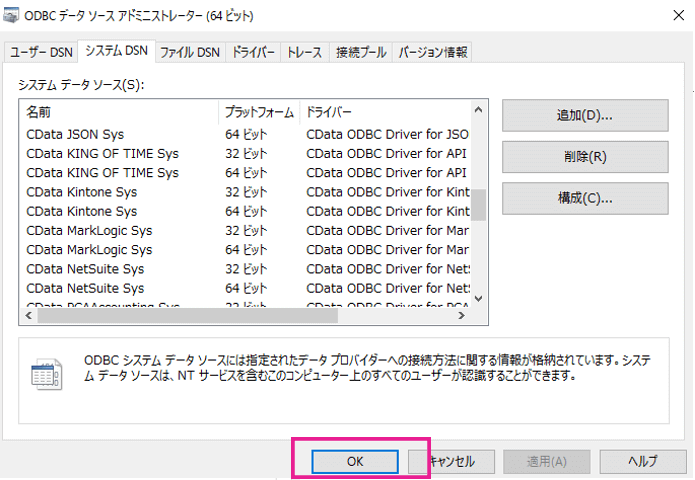Click the キャンセル button
The width and height of the screenshot is (695, 480).
pos(452,461)
